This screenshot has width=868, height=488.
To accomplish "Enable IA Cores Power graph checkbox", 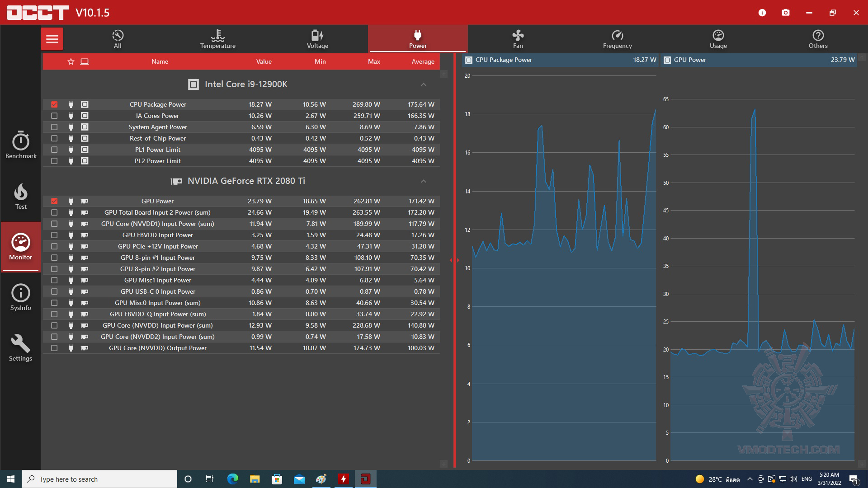I will 54,116.
